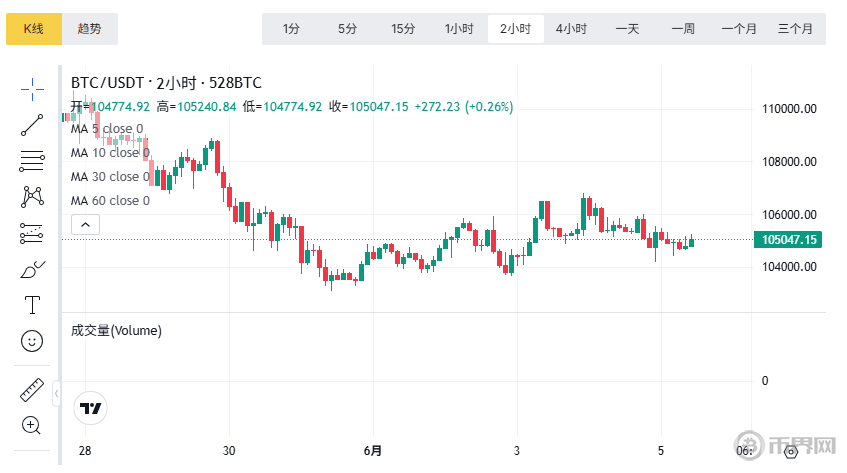This screenshot has width=847, height=473.
Task: Click the 105047.15 current price label
Action: click(x=790, y=240)
